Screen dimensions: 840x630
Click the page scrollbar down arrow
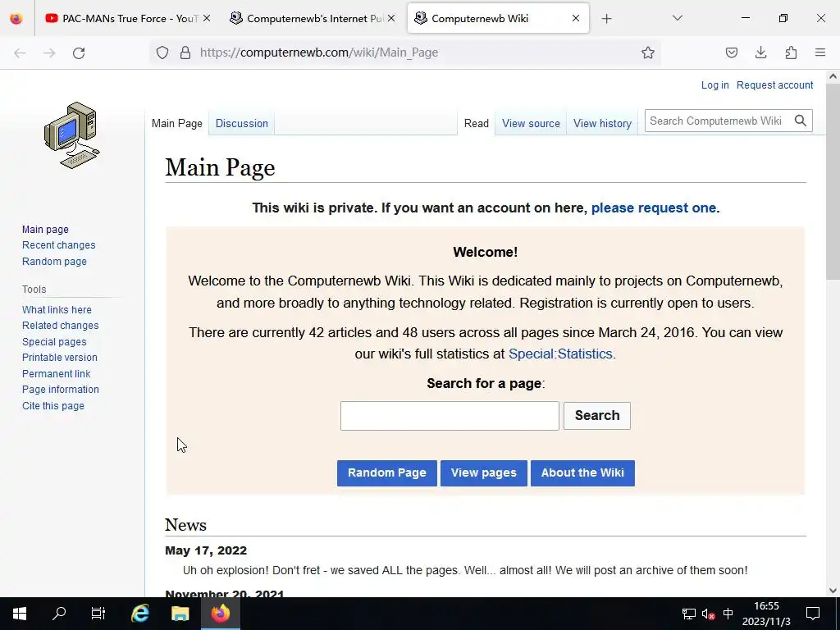pos(833,591)
